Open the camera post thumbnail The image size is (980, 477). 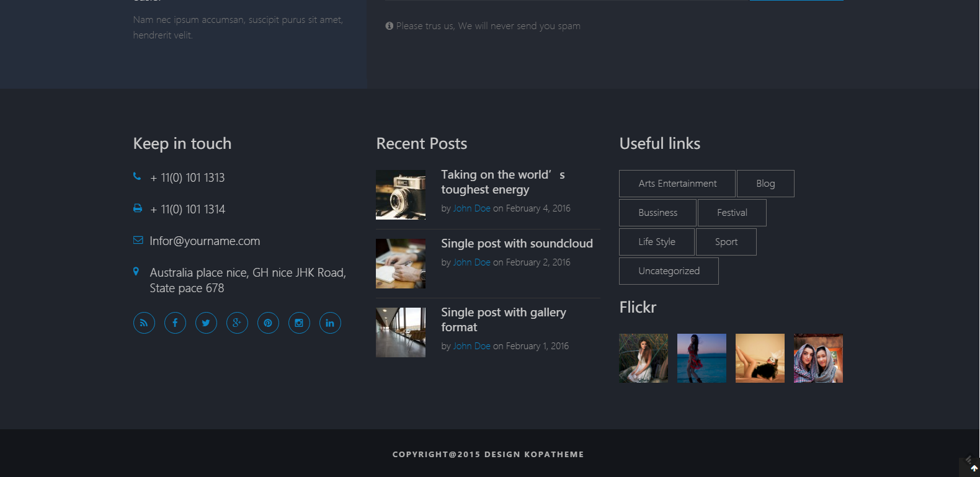tap(401, 195)
